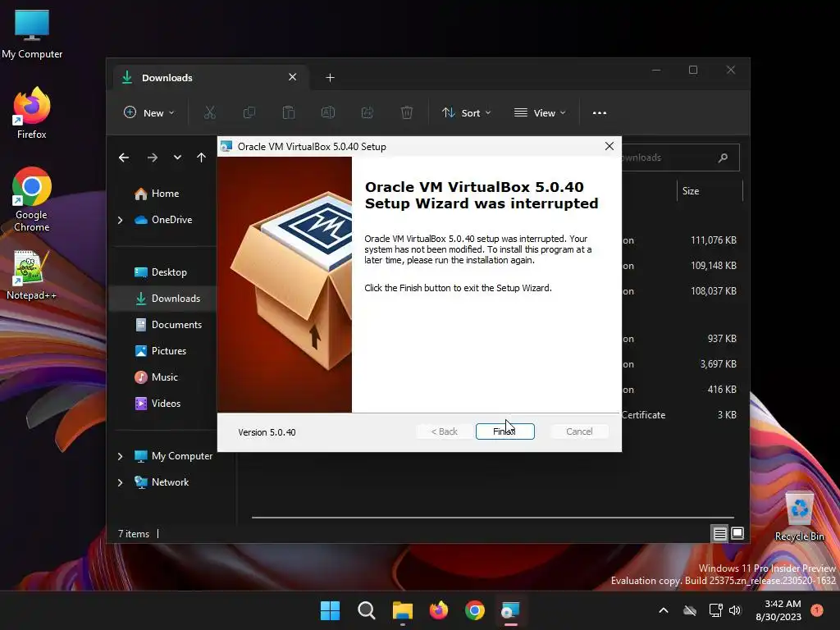840x630 pixels.
Task: Open the Windows Start menu
Action: point(330,610)
